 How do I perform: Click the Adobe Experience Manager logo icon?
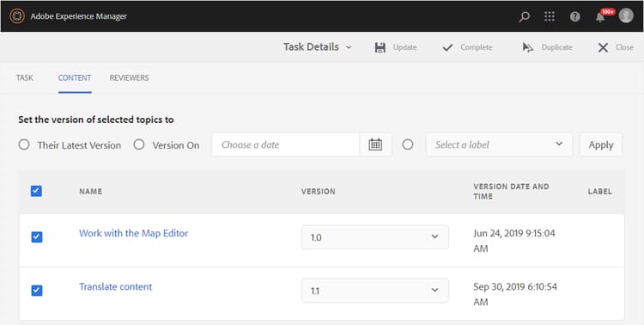pos(17,16)
